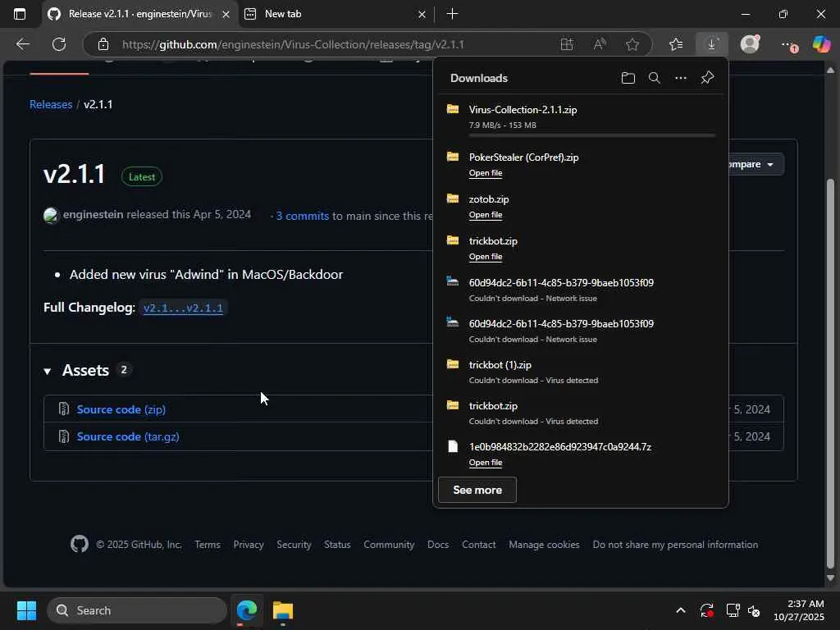Click the 1e0b984832b...7z file icon

click(x=453, y=446)
